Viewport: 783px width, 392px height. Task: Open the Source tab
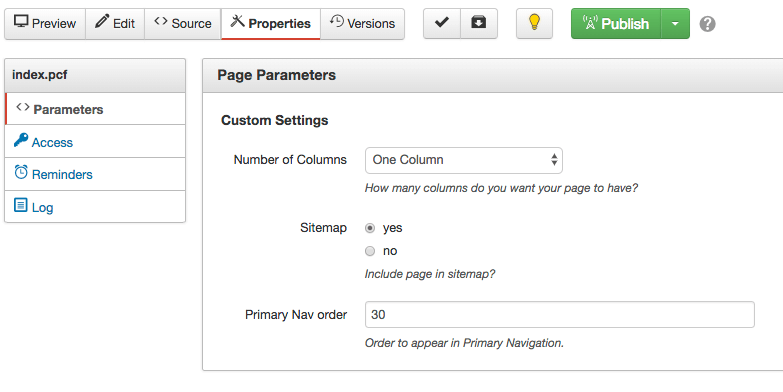[183, 23]
